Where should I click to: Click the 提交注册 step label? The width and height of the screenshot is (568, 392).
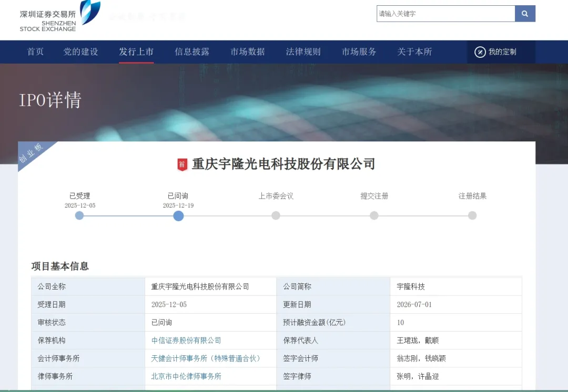pos(374,196)
